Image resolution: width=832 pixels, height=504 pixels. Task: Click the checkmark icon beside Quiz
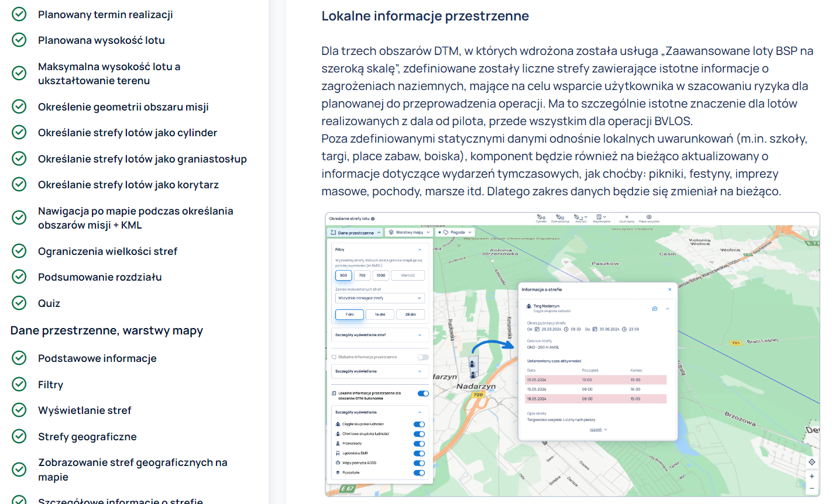[19, 303]
